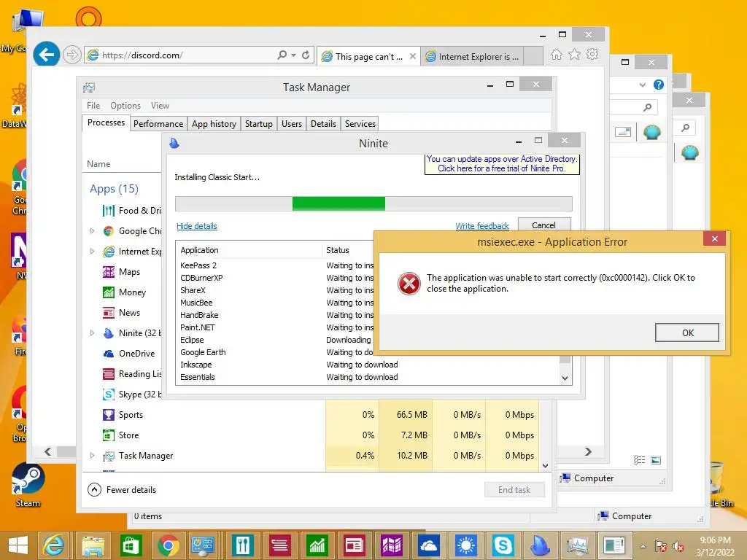Viewport: 747px width, 560px height.
Task: Select the Maps app icon in Task Manager
Action: click(109, 272)
